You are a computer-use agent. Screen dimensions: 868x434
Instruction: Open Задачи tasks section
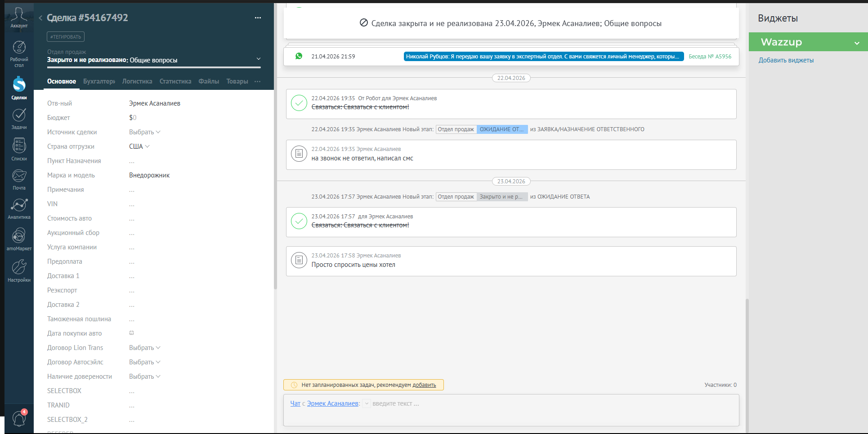coord(19,119)
